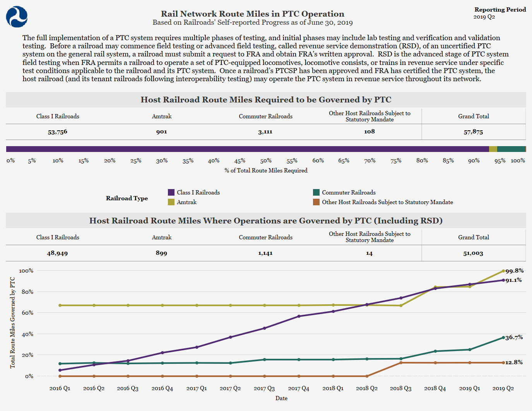Click the Grand Total 57,875 required miles value
Image resolution: width=532 pixels, height=411 pixels.
click(473, 132)
